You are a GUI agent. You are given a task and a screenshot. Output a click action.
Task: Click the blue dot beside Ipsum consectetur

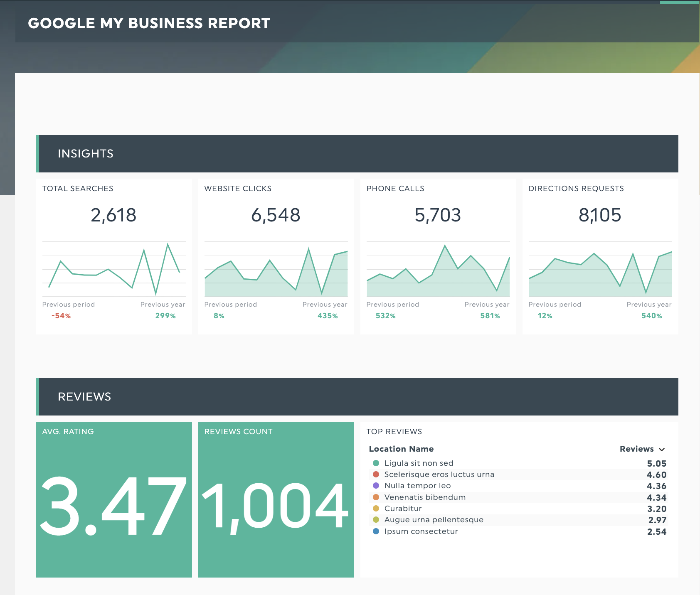(376, 531)
